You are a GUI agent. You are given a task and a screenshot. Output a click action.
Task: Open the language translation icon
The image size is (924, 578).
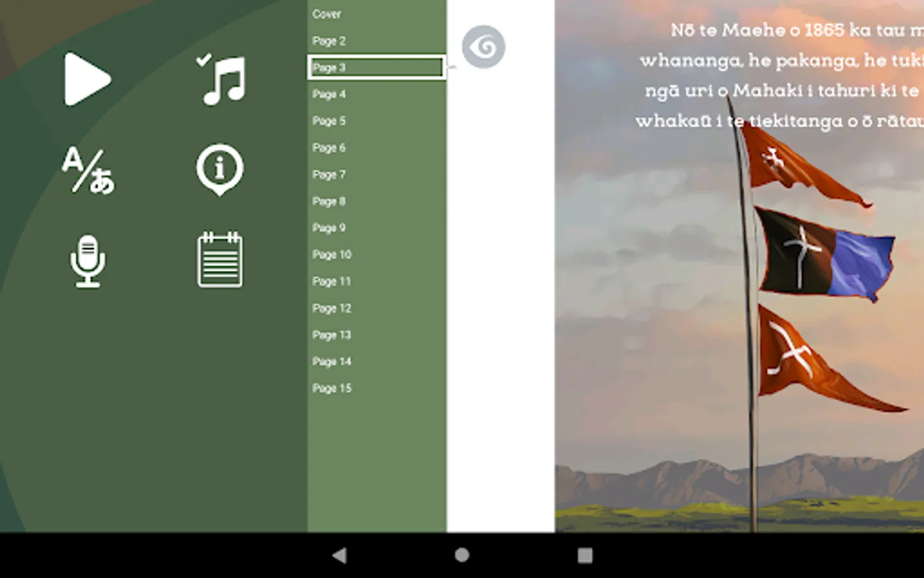(x=88, y=170)
